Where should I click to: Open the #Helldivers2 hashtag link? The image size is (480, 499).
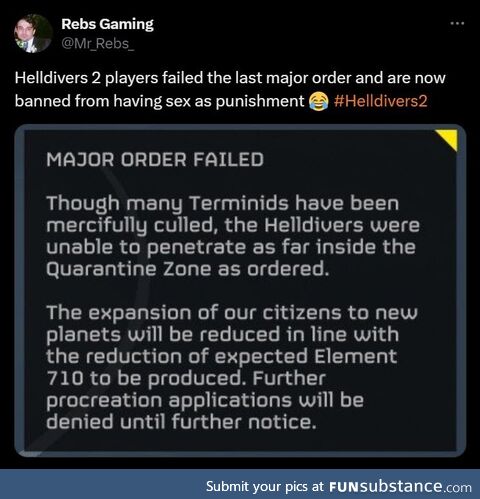[380, 101]
